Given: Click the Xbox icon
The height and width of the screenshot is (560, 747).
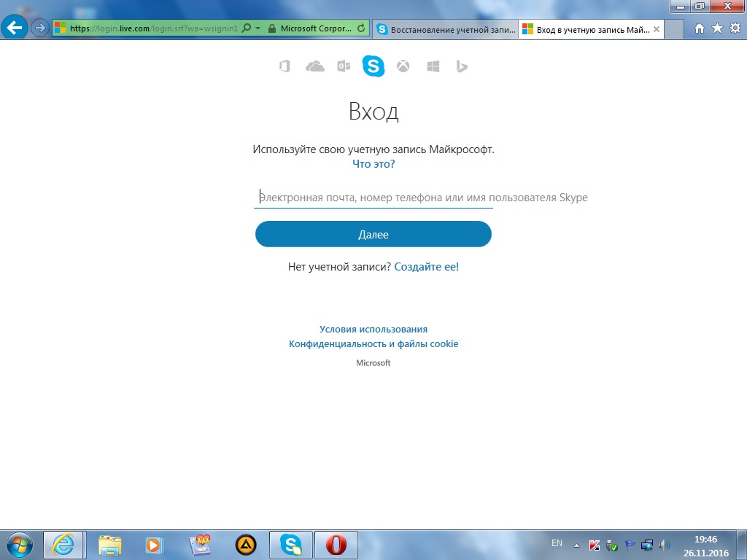Looking at the screenshot, I should [x=403, y=67].
